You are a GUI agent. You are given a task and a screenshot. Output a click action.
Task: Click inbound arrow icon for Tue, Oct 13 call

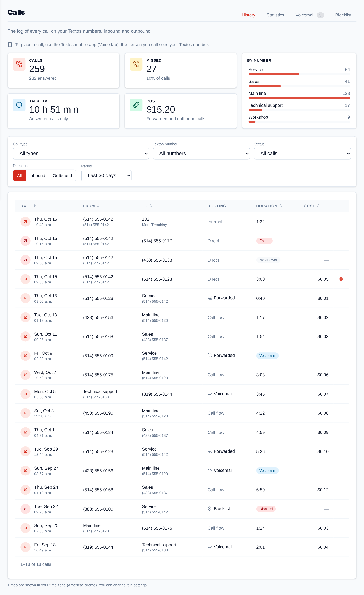[x=25, y=317]
